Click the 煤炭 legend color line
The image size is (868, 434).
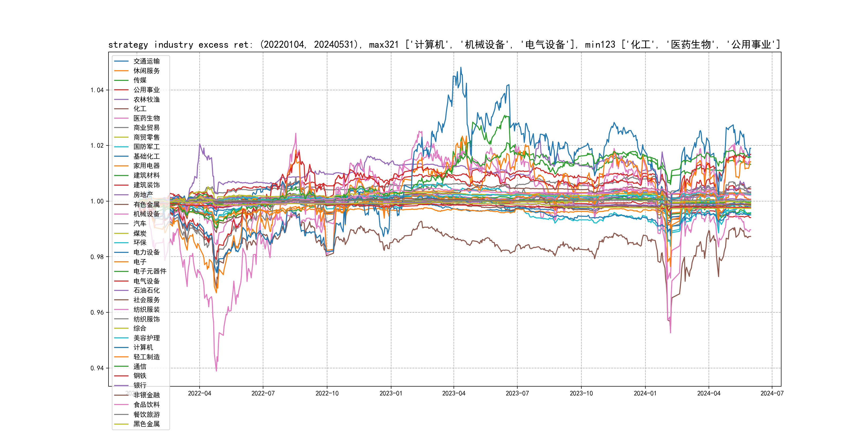tap(121, 233)
